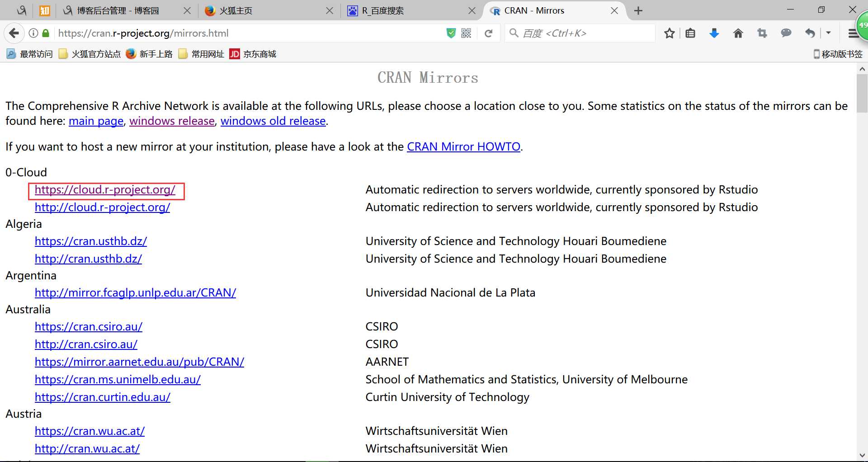Open the 最常访问 bookmark
The width and height of the screenshot is (868, 462).
tap(29, 54)
